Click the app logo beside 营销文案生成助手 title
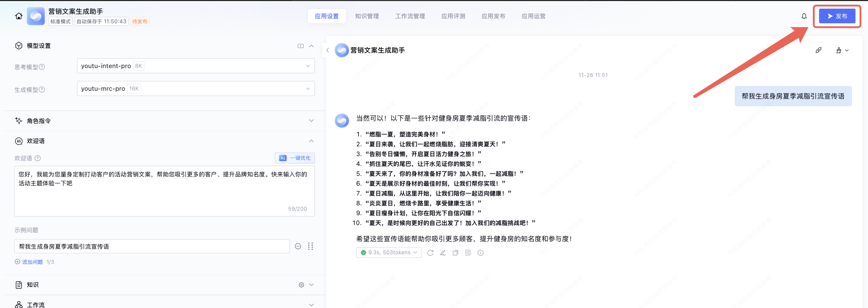Viewport: 868px width, 308px height. click(36, 16)
